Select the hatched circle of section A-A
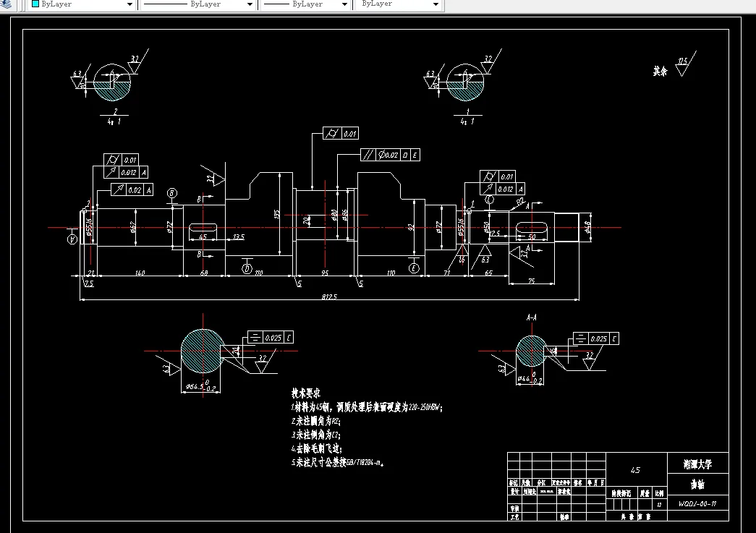The height and width of the screenshot is (533, 756). [531, 351]
